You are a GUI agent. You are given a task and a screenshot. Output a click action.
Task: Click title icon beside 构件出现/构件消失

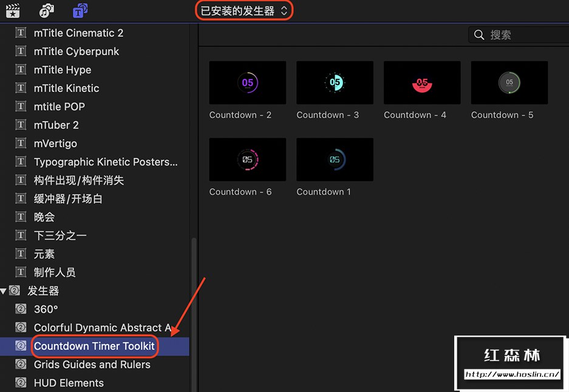(x=21, y=180)
